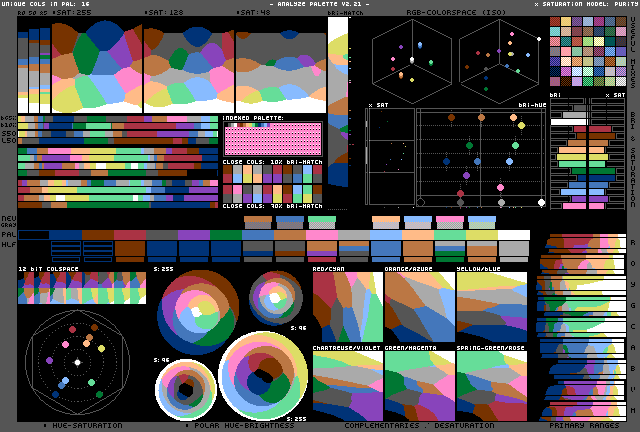
Task: Click the 12 bit colspace strip
Action: pyautogui.click(x=82, y=288)
